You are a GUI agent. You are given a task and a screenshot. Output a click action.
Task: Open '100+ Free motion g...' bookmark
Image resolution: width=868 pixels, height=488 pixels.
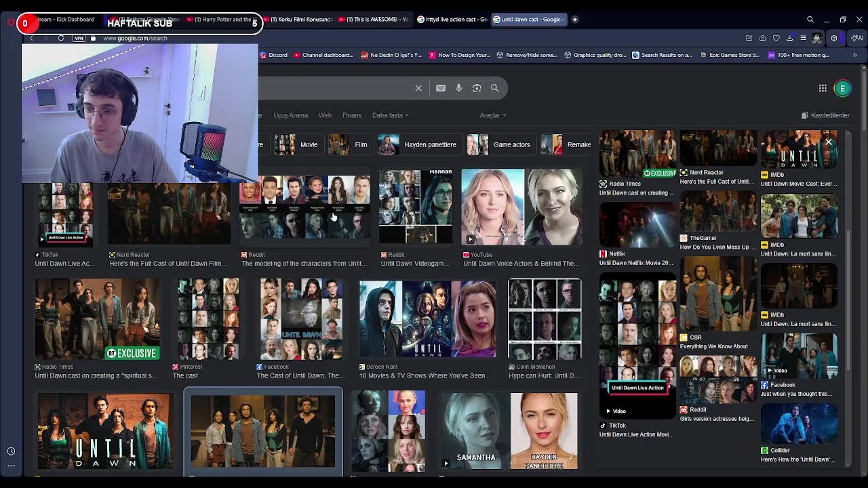798,55
